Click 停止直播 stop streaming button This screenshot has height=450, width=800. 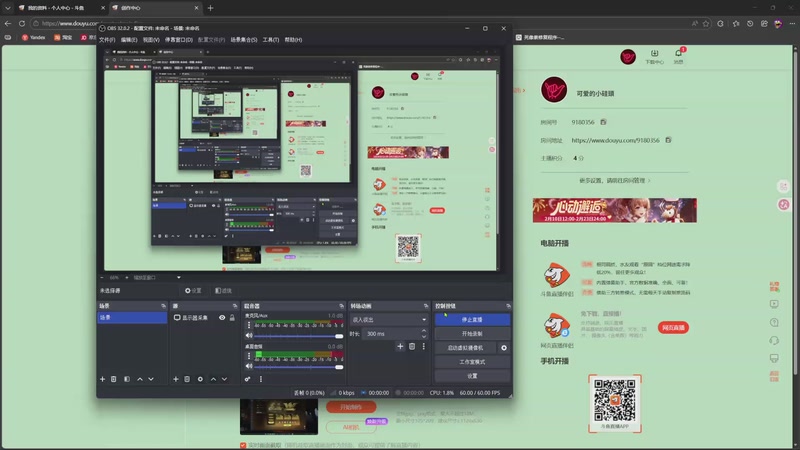click(x=472, y=319)
